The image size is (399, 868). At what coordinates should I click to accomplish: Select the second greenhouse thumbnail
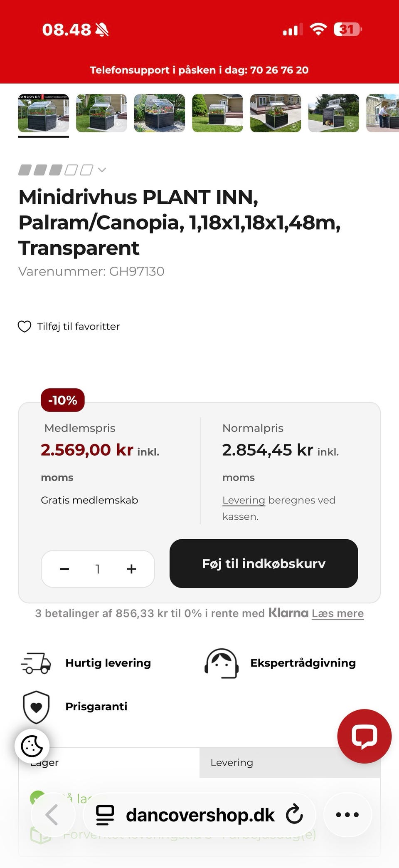pyautogui.click(x=101, y=113)
